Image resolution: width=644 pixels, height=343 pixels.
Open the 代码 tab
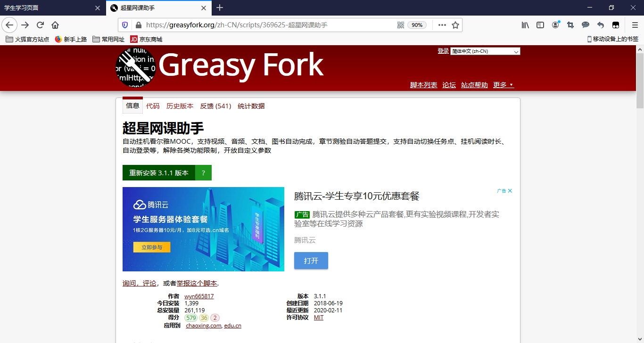tap(153, 106)
